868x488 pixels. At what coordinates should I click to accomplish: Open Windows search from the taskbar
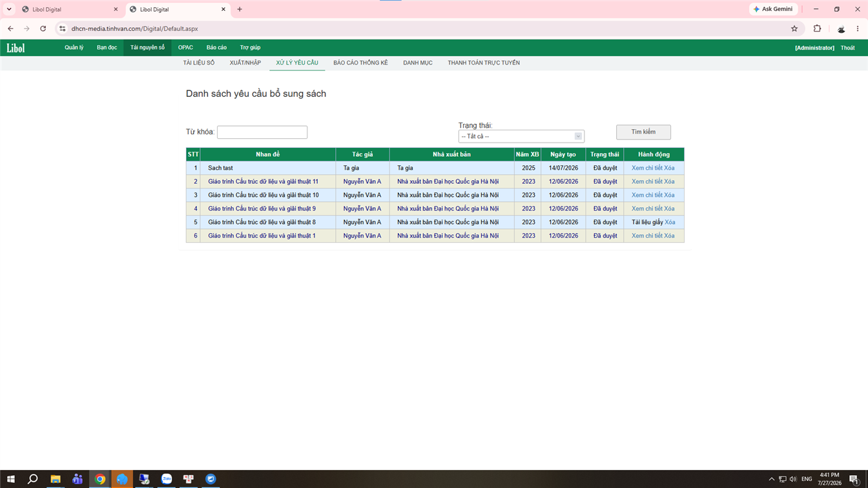coord(32,479)
